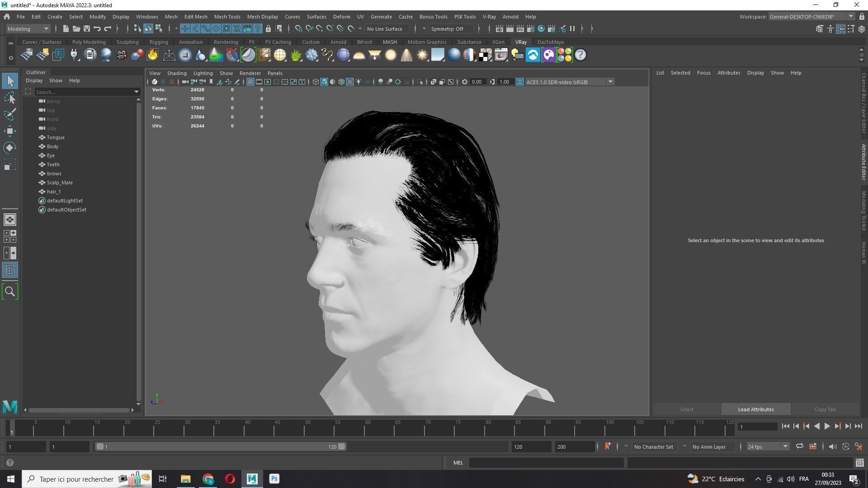The width and height of the screenshot is (868, 488).
Task: Switch to the XGen shelf tab
Action: point(498,42)
